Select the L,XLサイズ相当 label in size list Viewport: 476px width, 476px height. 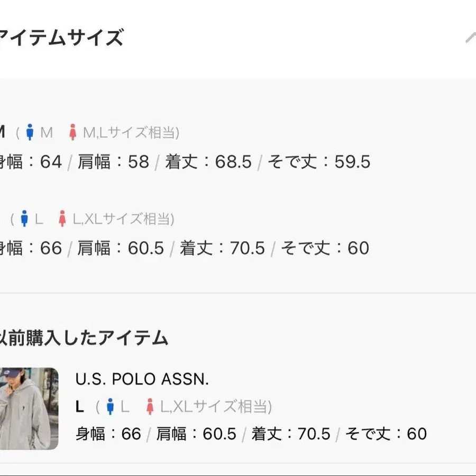pos(124,219)
